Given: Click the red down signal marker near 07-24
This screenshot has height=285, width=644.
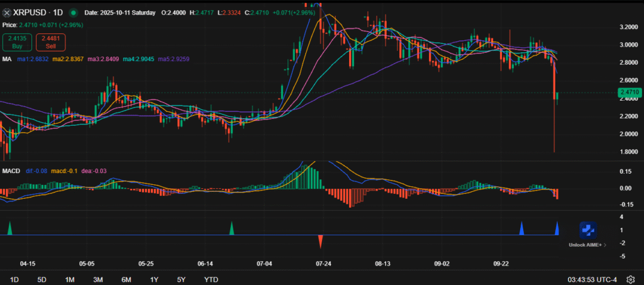Looking at the screenshot, I should [321, 241].
